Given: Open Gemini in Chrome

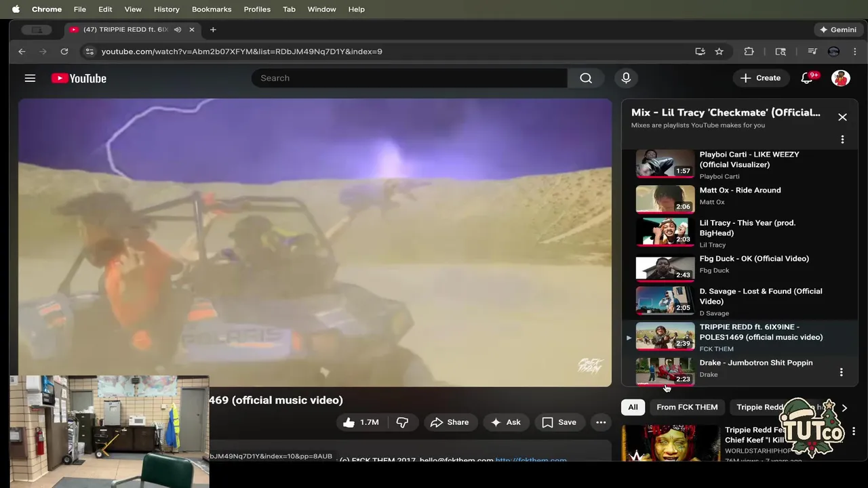Looking at the screenshot, I should (838, 30).
